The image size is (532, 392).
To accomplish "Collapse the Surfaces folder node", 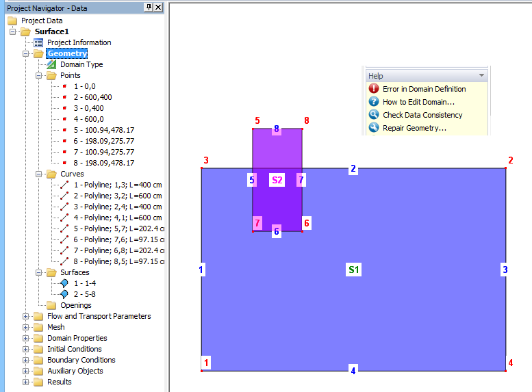I will point(38,273).
